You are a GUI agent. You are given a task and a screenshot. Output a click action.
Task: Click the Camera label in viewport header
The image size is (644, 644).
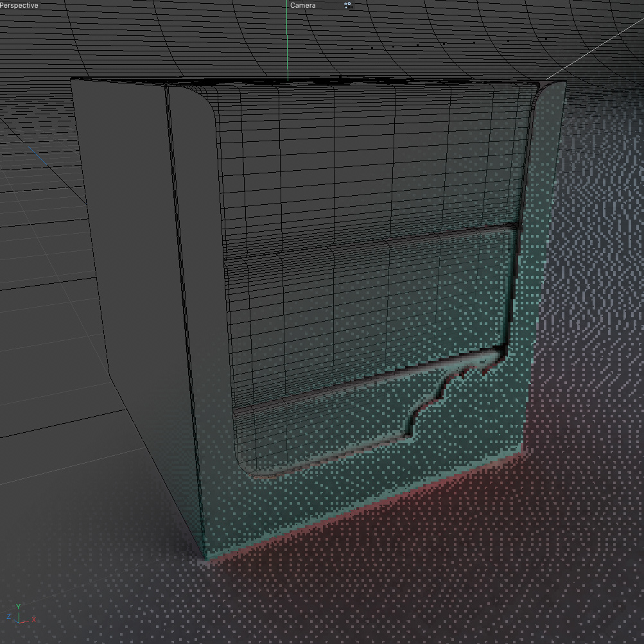[x=302, y=5]
